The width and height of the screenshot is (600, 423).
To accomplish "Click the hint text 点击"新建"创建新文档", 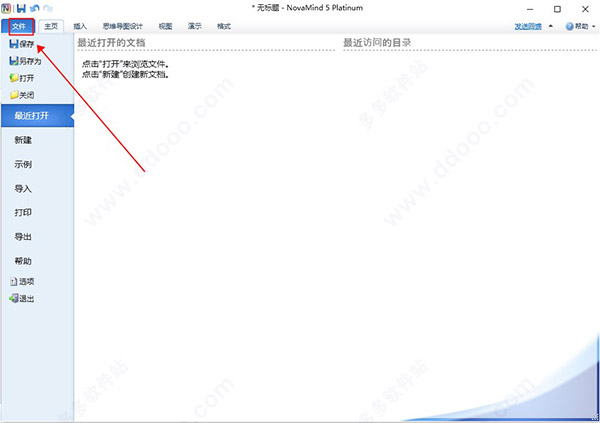I will coord(125,74).
